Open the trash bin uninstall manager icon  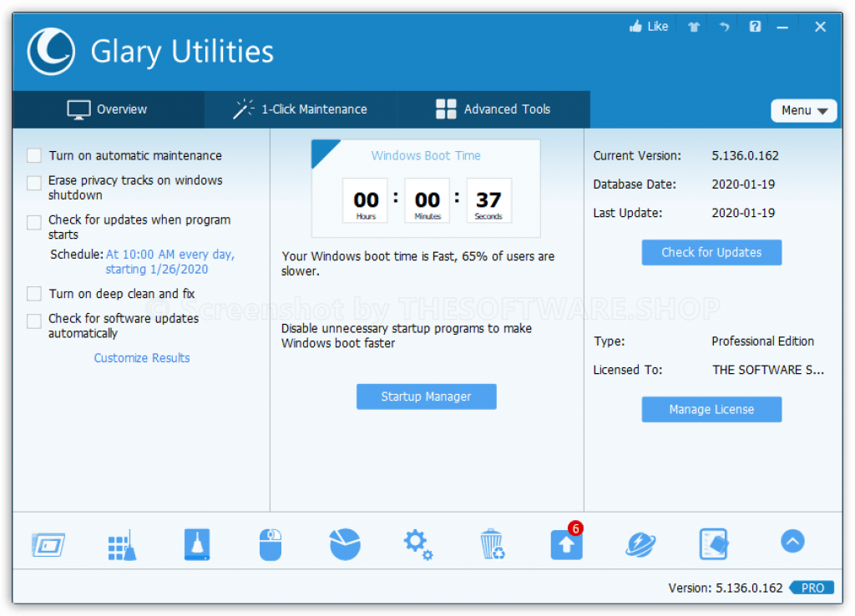pyautogui.click(x=492, y=545)
